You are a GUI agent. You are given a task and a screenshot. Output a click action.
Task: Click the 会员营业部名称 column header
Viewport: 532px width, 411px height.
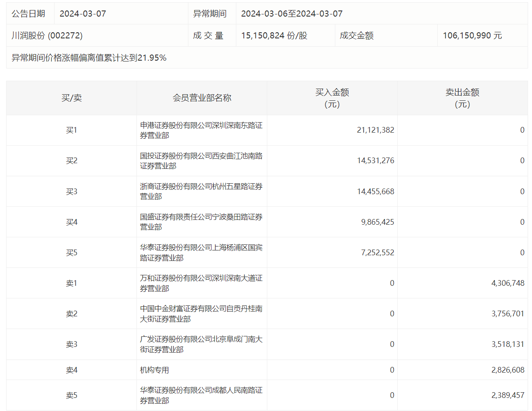click(202, 98)
